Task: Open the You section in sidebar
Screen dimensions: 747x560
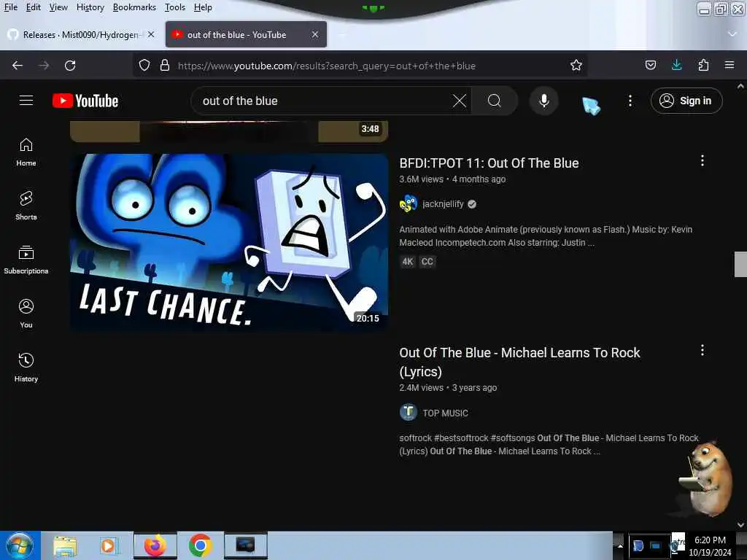Action: coord(26,314)
